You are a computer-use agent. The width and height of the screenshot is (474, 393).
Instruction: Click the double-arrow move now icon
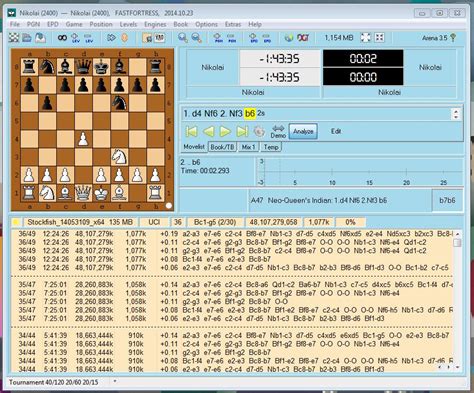(111, 38)
